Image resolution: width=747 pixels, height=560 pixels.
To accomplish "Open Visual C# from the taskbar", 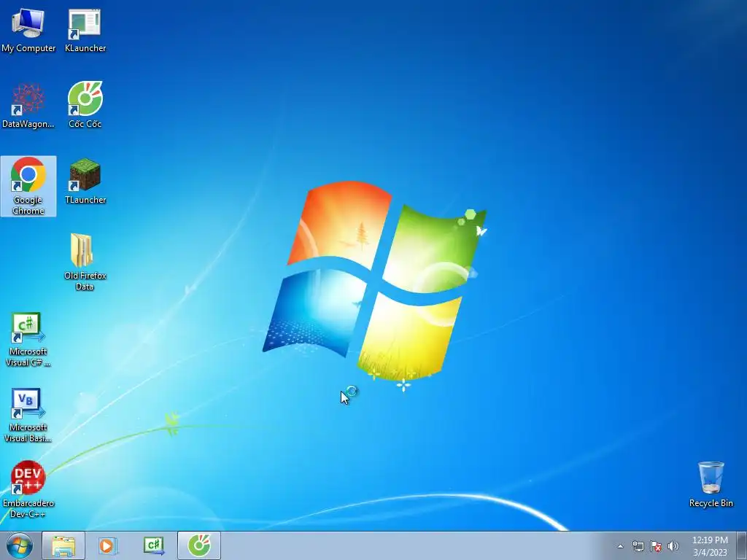I will click(x=153, y=545).
